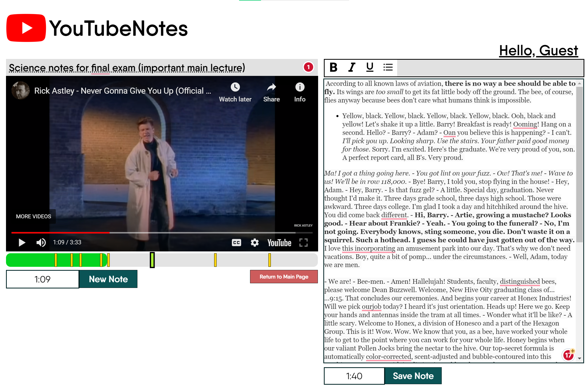The height and width of the screenshot is (392, 588).
Task: Open the Hello, Guest account link
Action: (538, 50)
